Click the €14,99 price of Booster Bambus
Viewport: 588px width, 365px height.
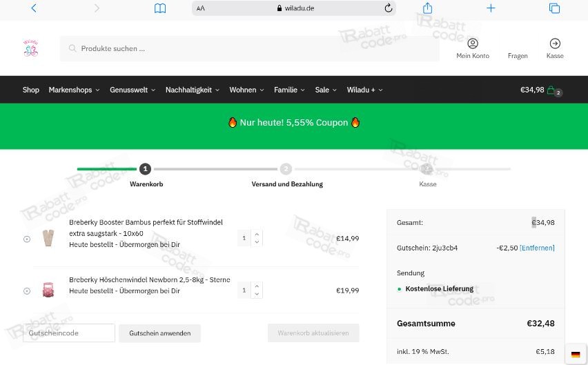[x=347, y=238]
